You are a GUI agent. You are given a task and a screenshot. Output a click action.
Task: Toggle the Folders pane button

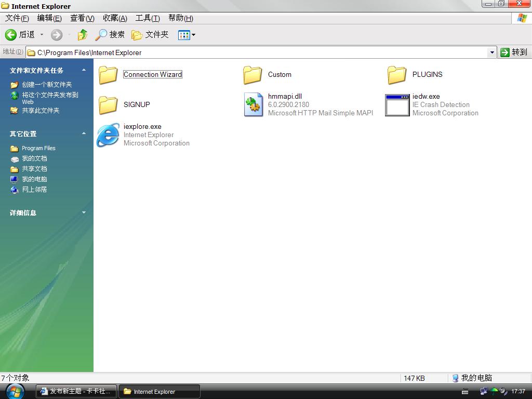click(x=150, y=35)
